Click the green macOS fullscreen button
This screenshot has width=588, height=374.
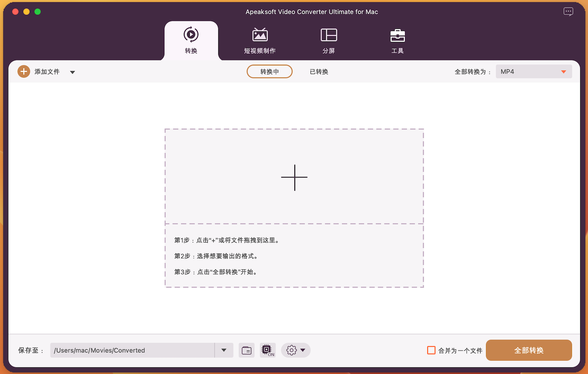(x=38, y=12)
